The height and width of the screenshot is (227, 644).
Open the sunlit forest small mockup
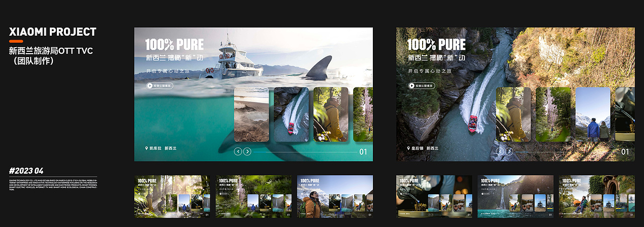(172, 196)
